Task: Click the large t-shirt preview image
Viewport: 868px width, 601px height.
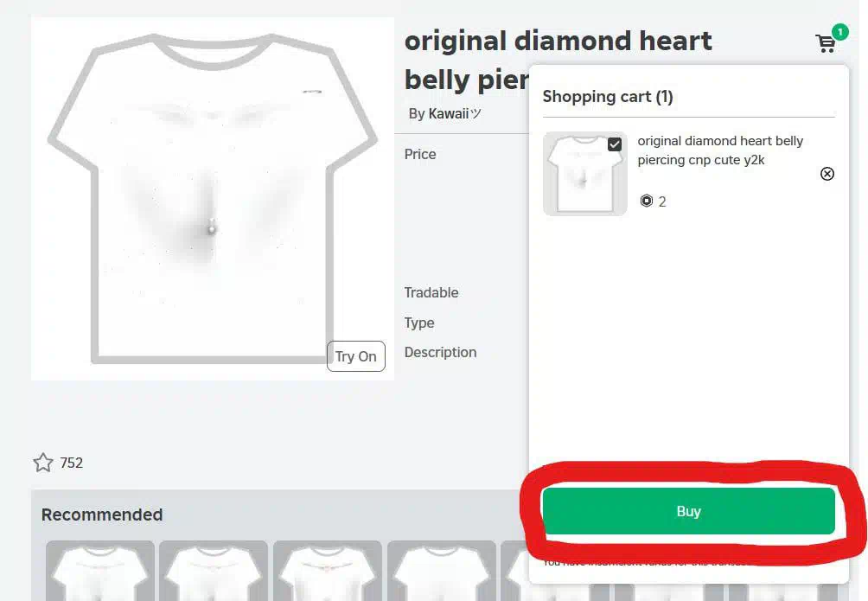Action: 213,199
